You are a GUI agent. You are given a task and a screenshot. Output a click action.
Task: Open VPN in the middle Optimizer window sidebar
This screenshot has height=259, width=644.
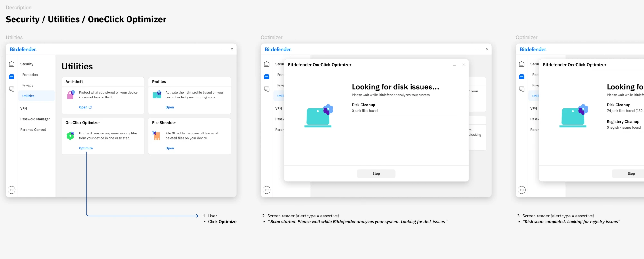pyautogui.click(x=279, y=108)
